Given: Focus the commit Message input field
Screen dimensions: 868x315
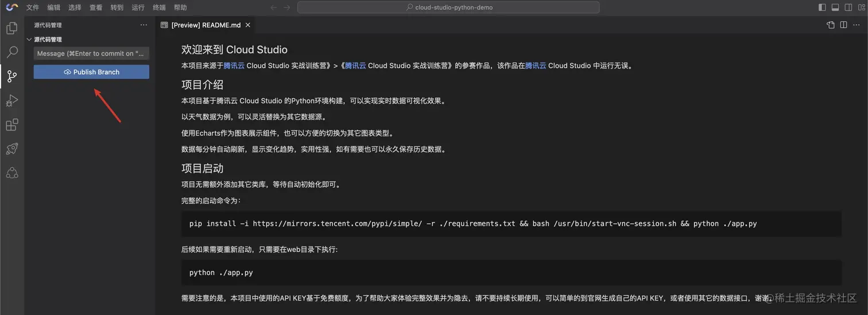Looking at the screenshot, I should point(91,53).
